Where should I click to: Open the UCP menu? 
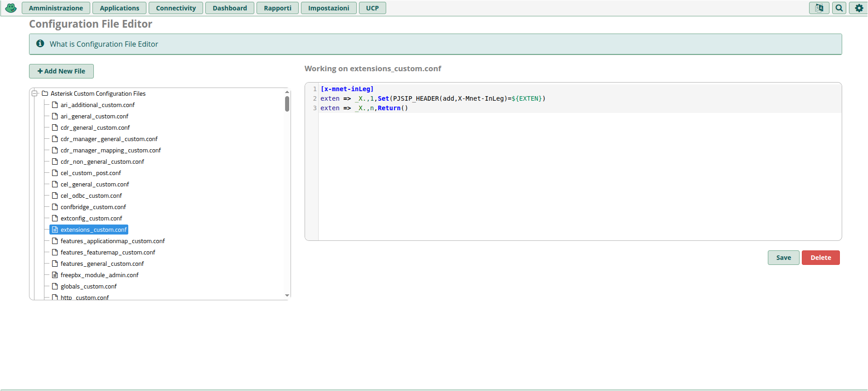coord(372,8)
